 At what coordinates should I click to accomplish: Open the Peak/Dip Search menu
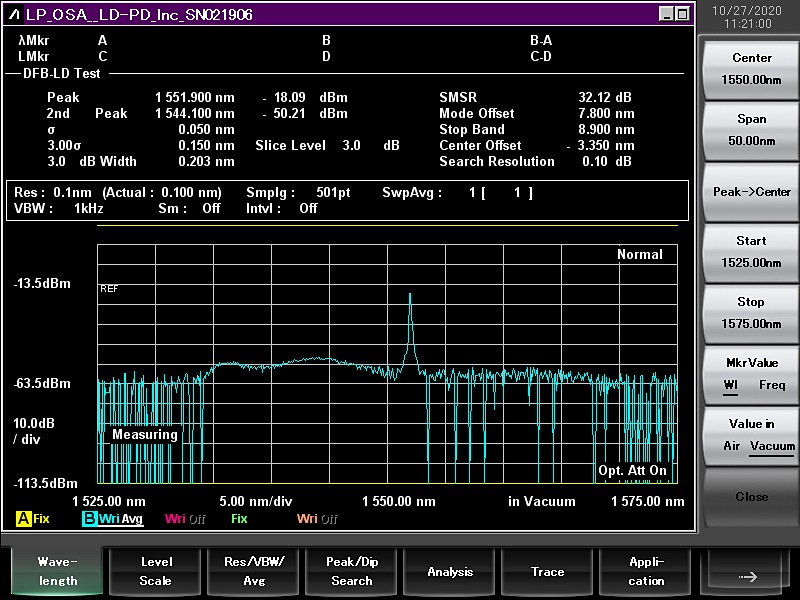pyautogui.click(x=352, y=572)
